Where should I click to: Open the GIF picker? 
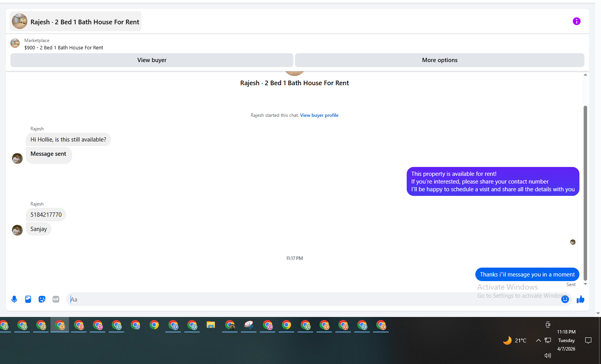click(56, 299)
